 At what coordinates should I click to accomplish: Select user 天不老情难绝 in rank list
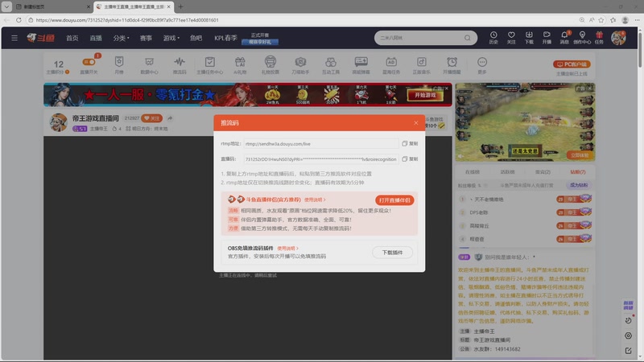(x=486, y=200)
